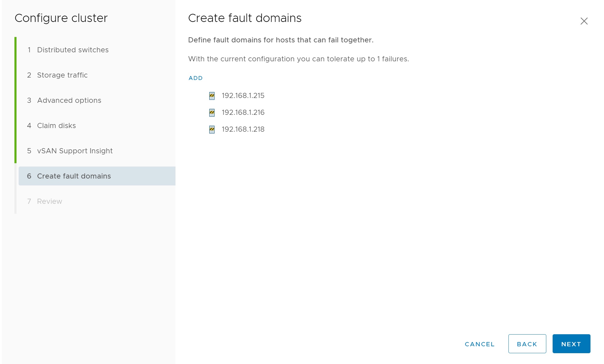Switch to vSAN Support Insight step
Image resolution: width=604 pixels, height=364 pixels.
point(75,151)
